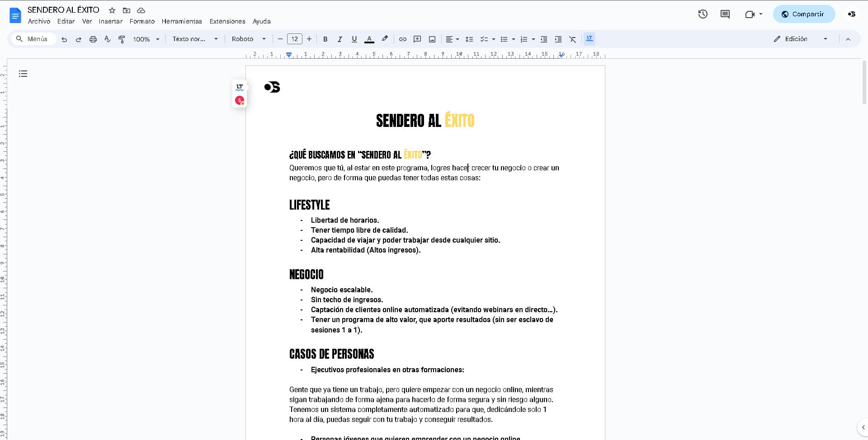Toggle the LanguageTool toolbar button
The height and width of the screenshot is (440, 868).
pos(590,39)
